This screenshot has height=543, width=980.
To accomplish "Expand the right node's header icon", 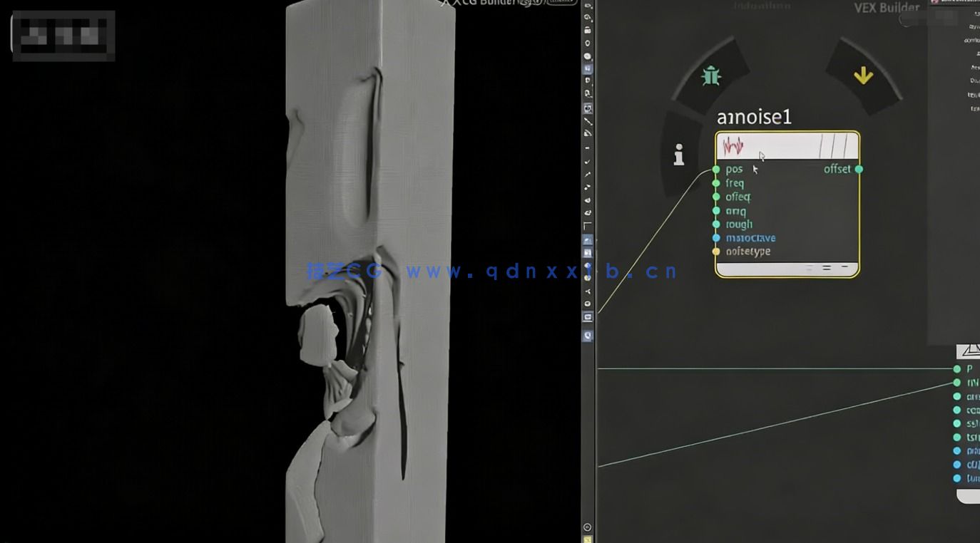I will tap(970, 351).
